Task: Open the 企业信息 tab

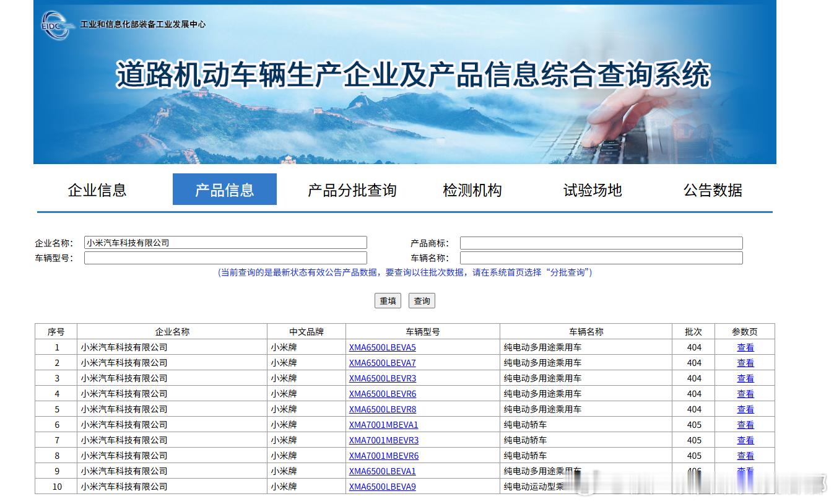Action: pos(97,190)
